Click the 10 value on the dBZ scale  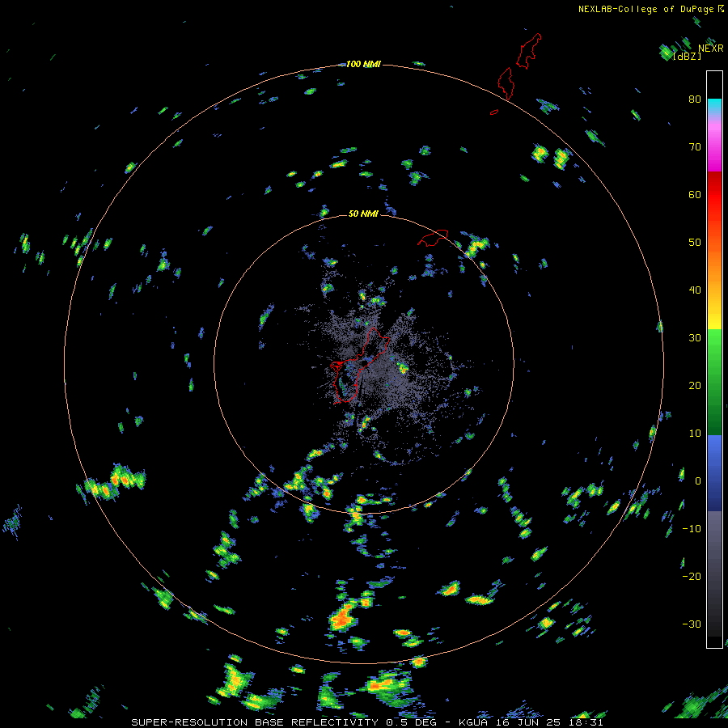(x=695, y=434)
